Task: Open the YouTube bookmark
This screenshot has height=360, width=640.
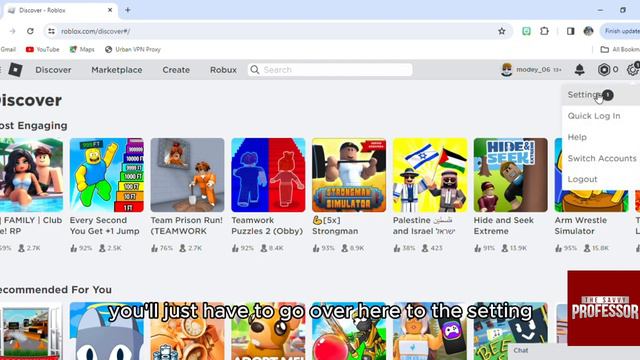Action: tap(42, 49)
